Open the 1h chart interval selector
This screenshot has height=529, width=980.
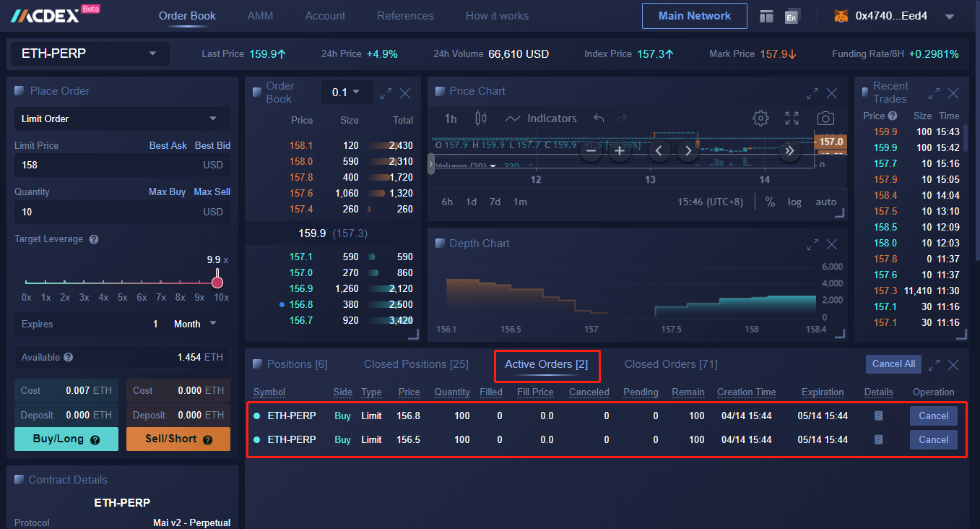451,119
